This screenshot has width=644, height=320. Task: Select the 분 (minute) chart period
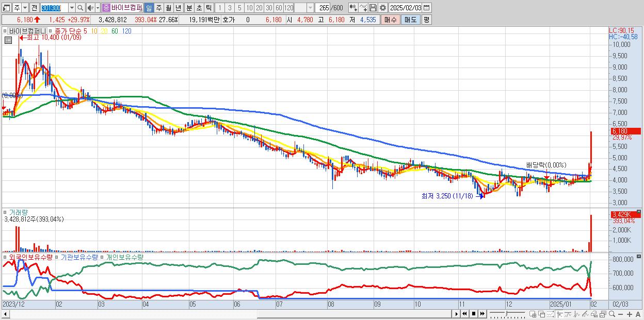click(x=189, y=8)
